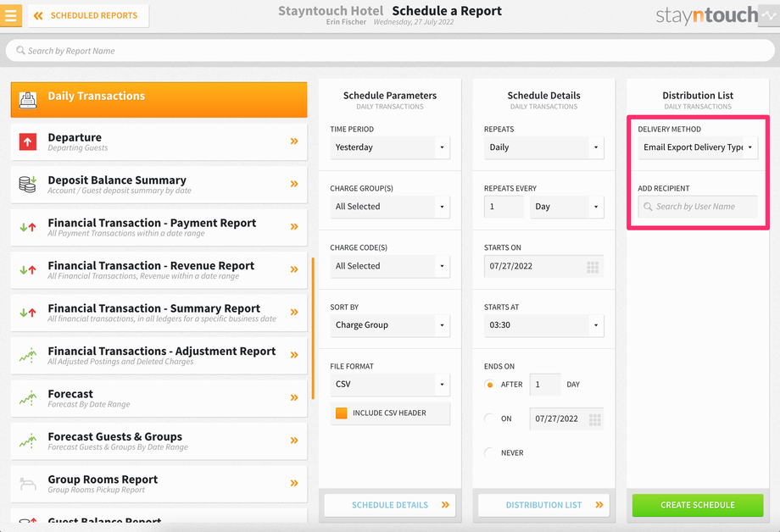
Task: Select the Ends On specific date radio button
Action: 490,418
